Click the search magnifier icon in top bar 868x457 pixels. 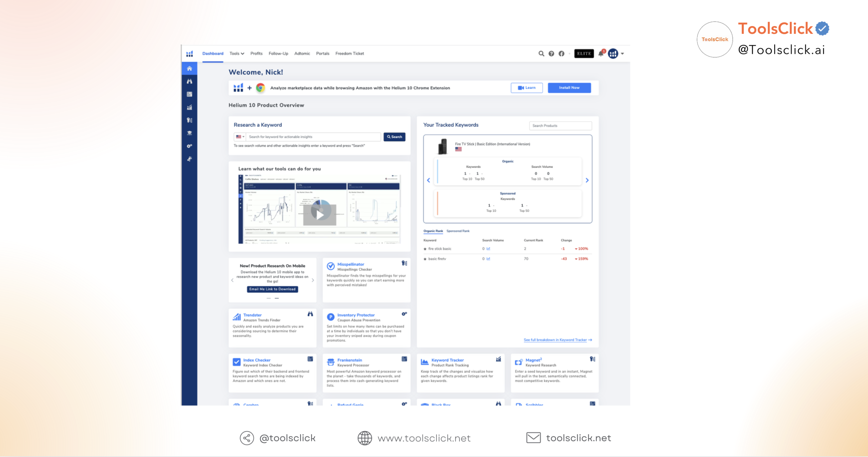pyautogui.click(x=541, y=54)
